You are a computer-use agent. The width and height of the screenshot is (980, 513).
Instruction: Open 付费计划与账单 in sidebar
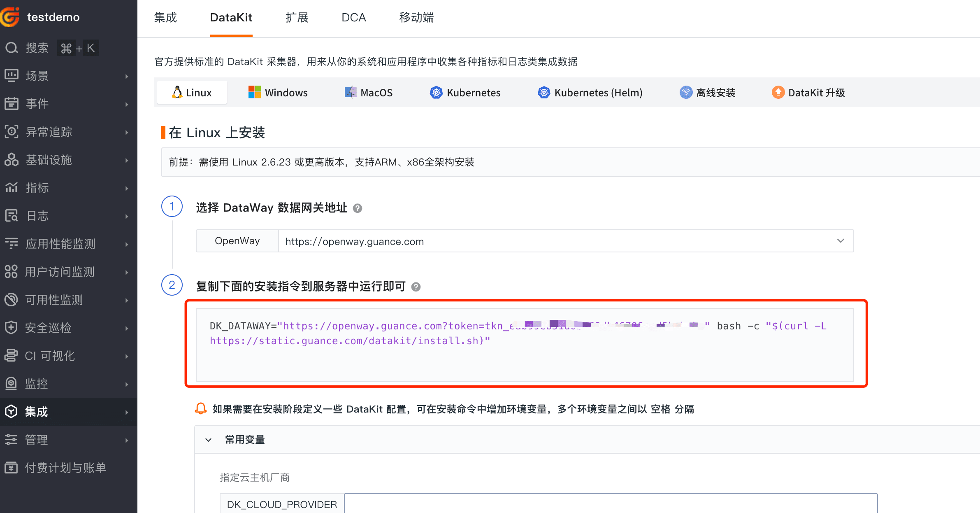coord(65,468)
